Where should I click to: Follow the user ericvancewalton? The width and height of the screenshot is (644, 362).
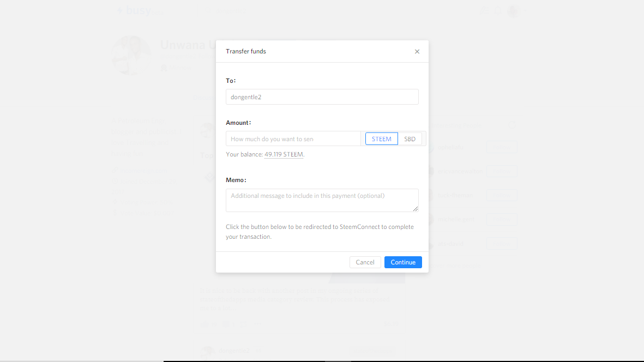[x=501, y=171]
